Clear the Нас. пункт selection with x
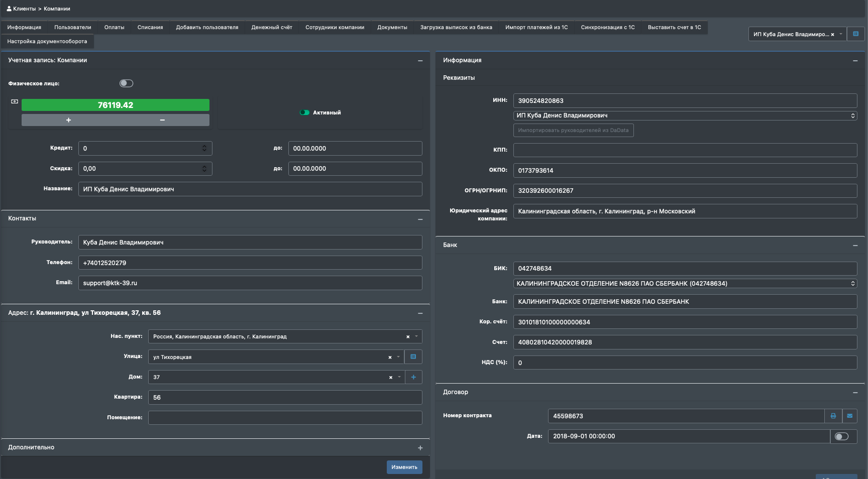The image size is (868, 479). pyautogui.click(x=408, y=337)
